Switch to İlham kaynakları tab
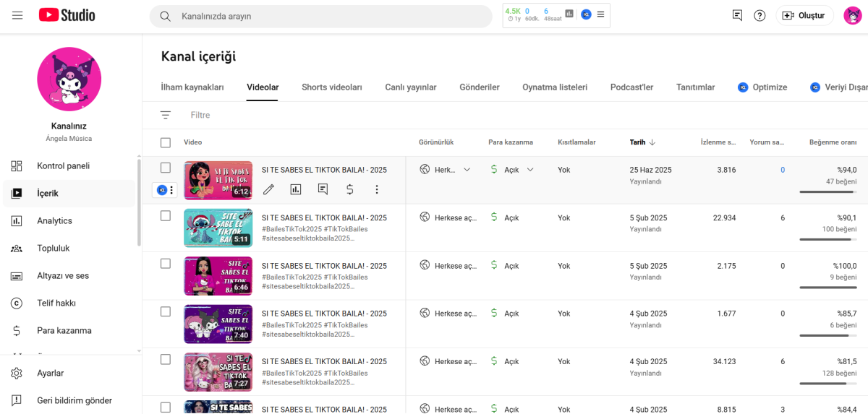Image resolution: width=868 pixels, height=414 pixels. [x=192, y=87]
